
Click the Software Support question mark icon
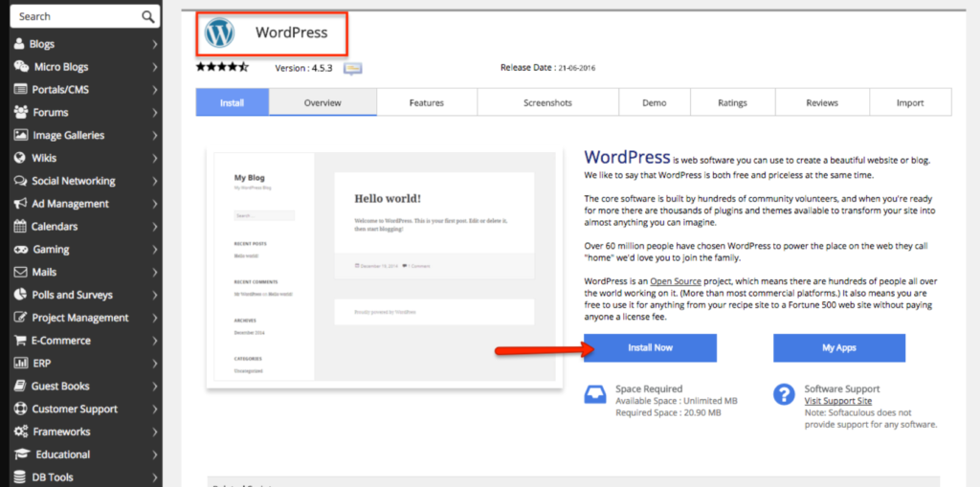784,394
